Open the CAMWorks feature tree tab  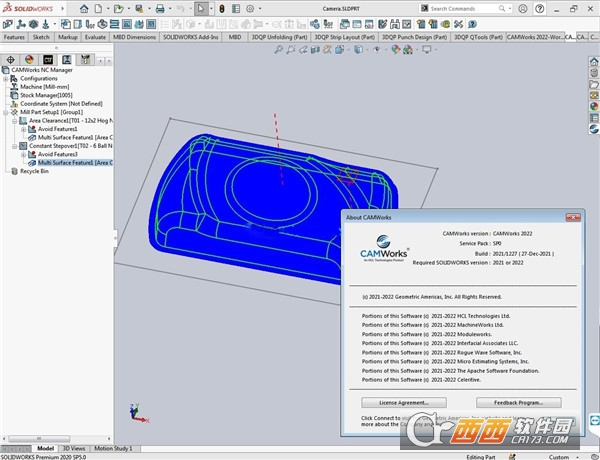(48, 59)
